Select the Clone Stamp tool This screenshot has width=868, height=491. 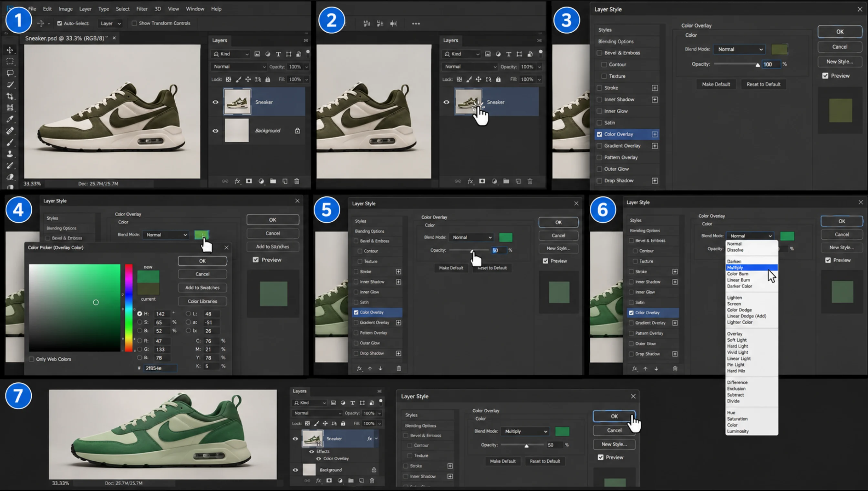coord(10,154)
